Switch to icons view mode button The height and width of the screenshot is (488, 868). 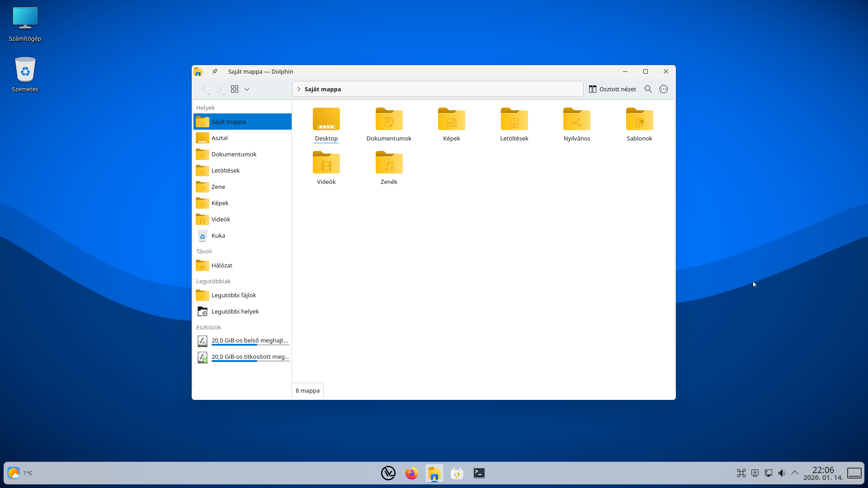234,89
